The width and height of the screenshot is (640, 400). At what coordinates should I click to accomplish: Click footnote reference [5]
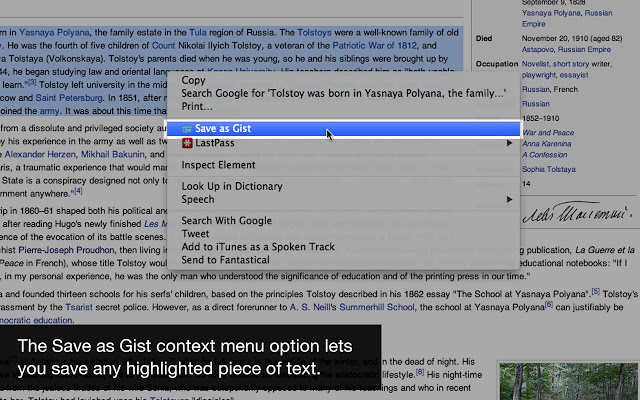click(596, 291)
